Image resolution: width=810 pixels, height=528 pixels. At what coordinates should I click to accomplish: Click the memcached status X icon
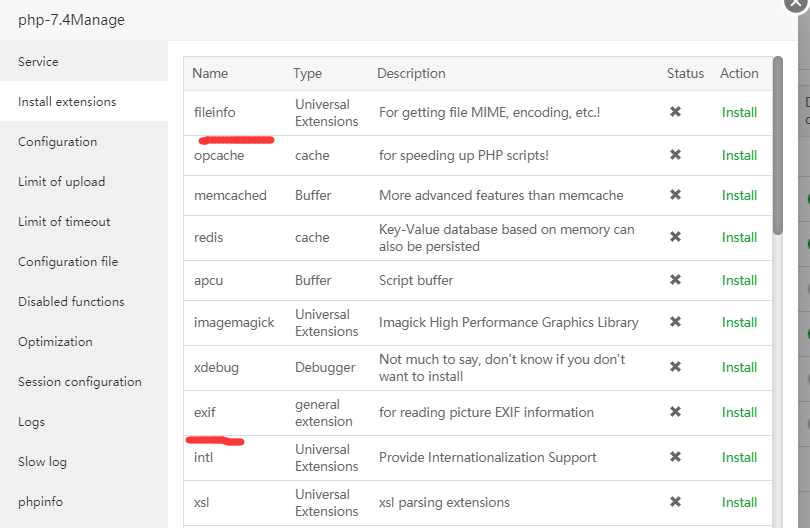tap(675, 195)
